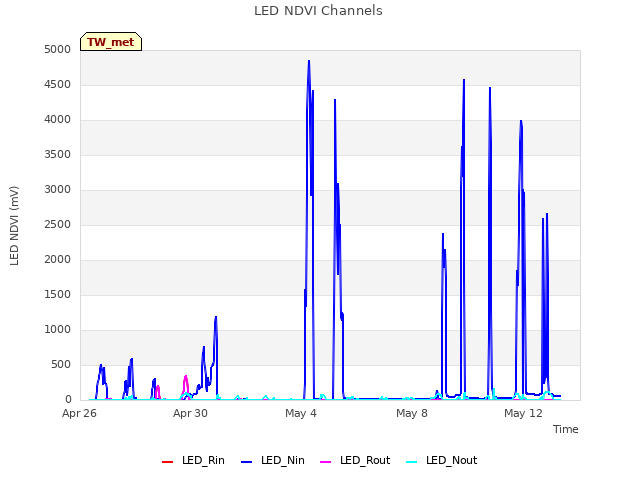This screenshot has height=480, width=640.
Task: Click the Apr 26 x-axis label
Action: pyautogui.click(x=79, y=413)
